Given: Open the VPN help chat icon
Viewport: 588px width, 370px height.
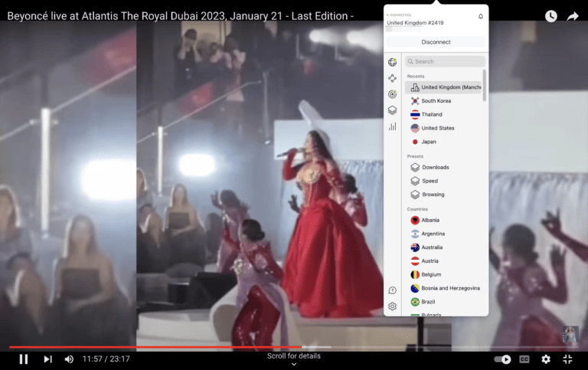Looking at the screenshot, I should coord(392,290).
